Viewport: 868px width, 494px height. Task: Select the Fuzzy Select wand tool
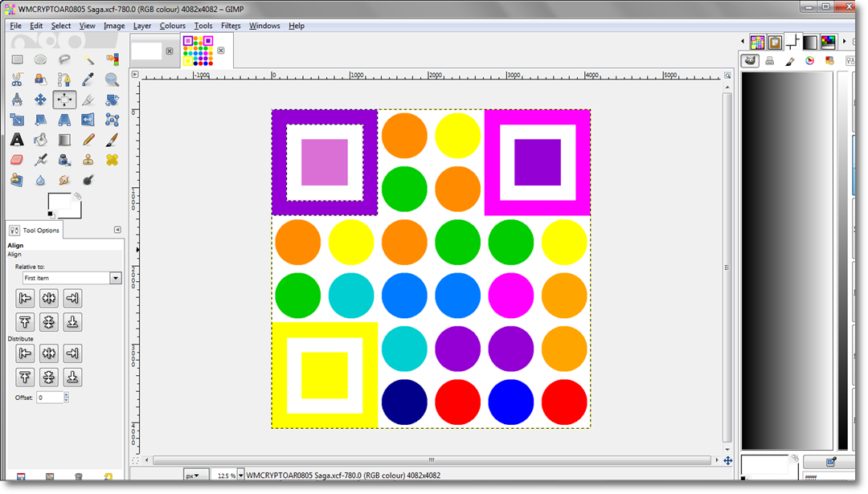88,59
